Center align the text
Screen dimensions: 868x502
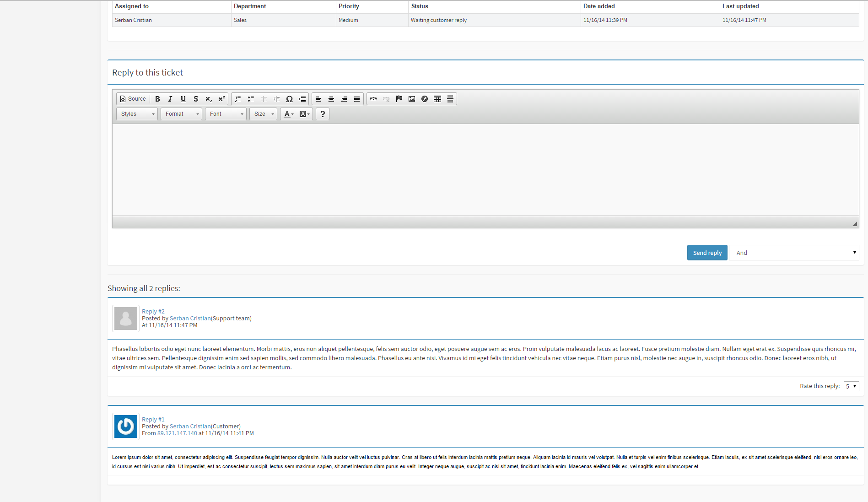331,99
